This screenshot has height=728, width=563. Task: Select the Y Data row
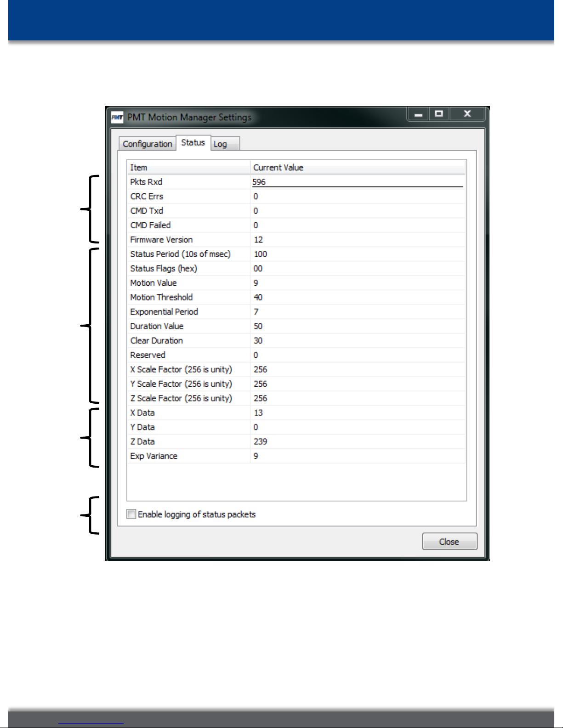(296, 427)
